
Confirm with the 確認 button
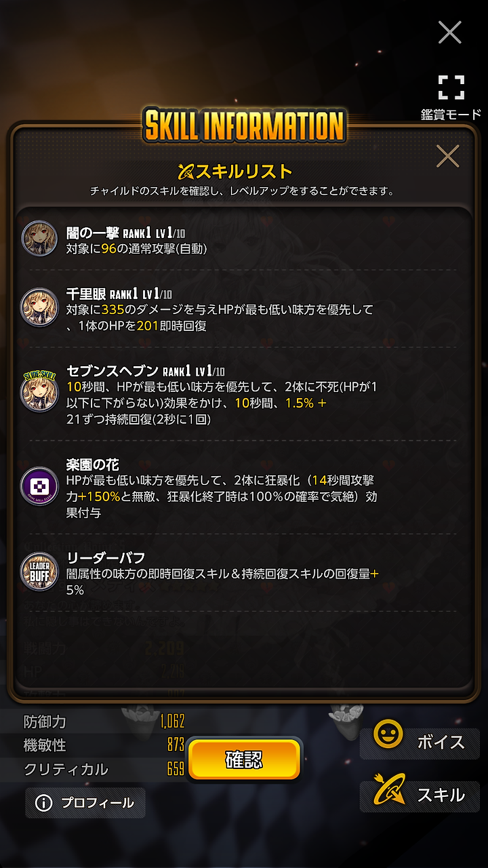(244, 759)
